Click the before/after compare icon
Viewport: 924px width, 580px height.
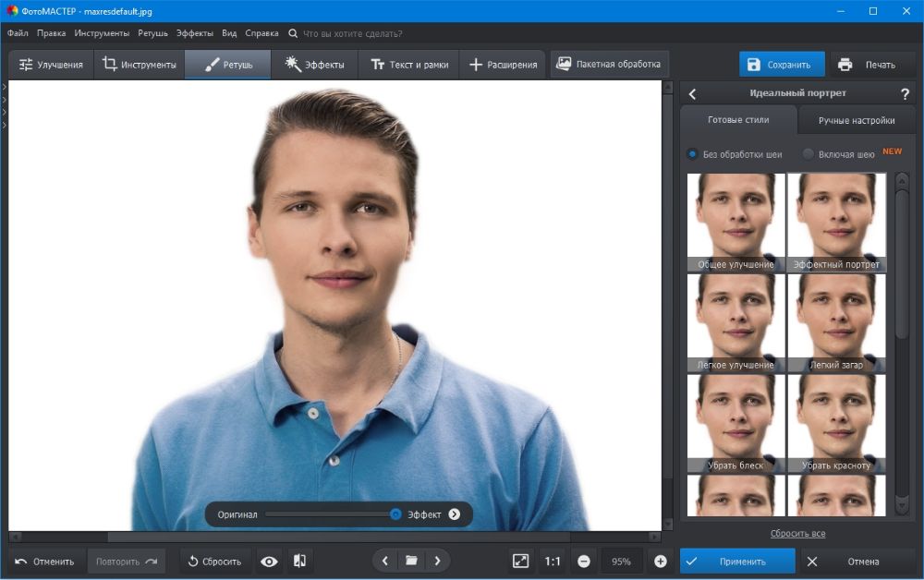click(x=299, y=561)
